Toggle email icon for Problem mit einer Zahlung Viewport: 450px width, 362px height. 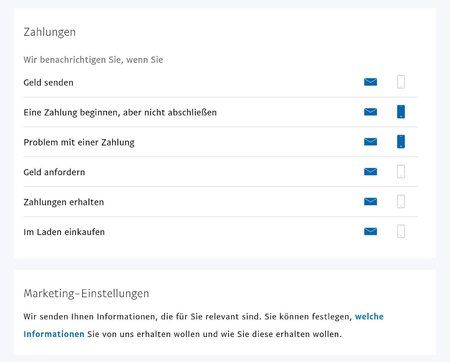pos(370,142)
